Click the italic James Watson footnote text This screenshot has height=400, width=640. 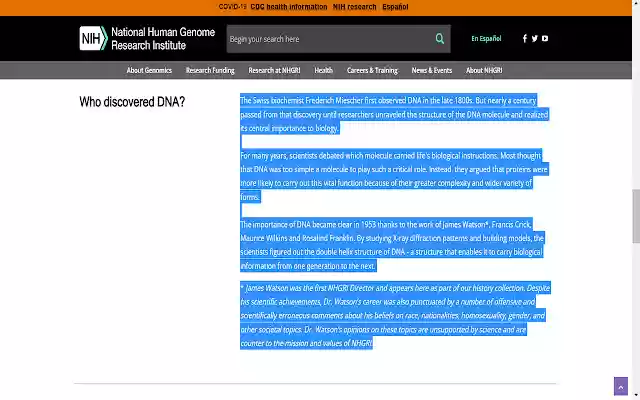pyautogui.click(x=395, y=315)
